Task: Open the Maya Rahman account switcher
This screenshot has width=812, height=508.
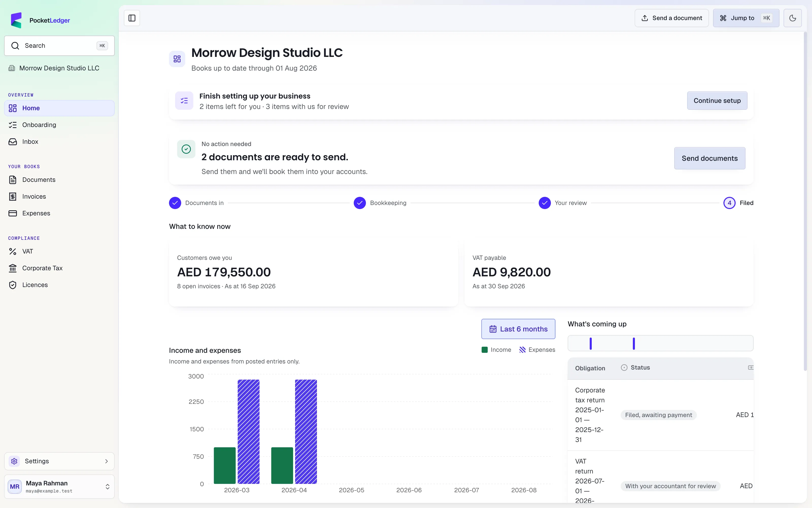Action: (59, 486)
